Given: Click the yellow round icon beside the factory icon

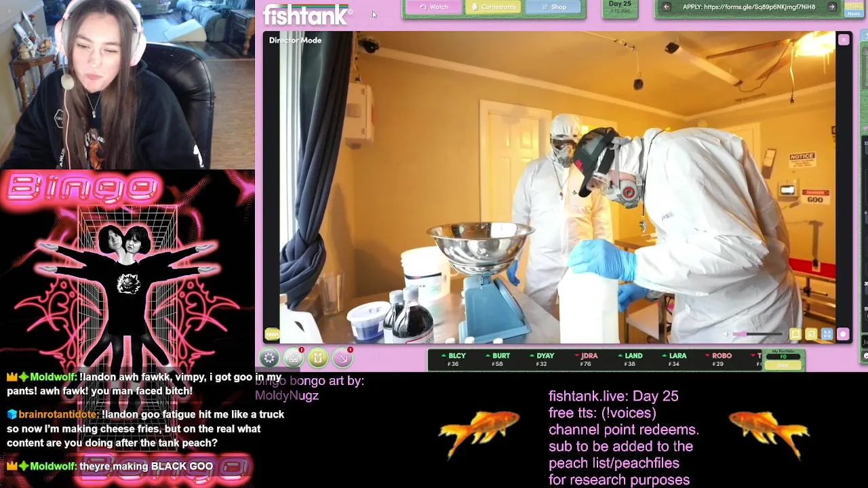Looking at the screenshot, I should pos(318,357).
